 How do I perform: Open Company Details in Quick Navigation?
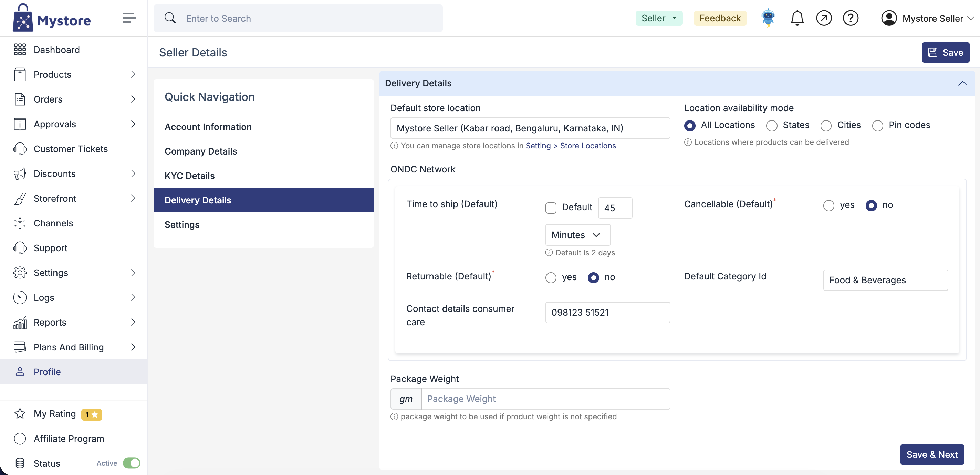[200, 151]
